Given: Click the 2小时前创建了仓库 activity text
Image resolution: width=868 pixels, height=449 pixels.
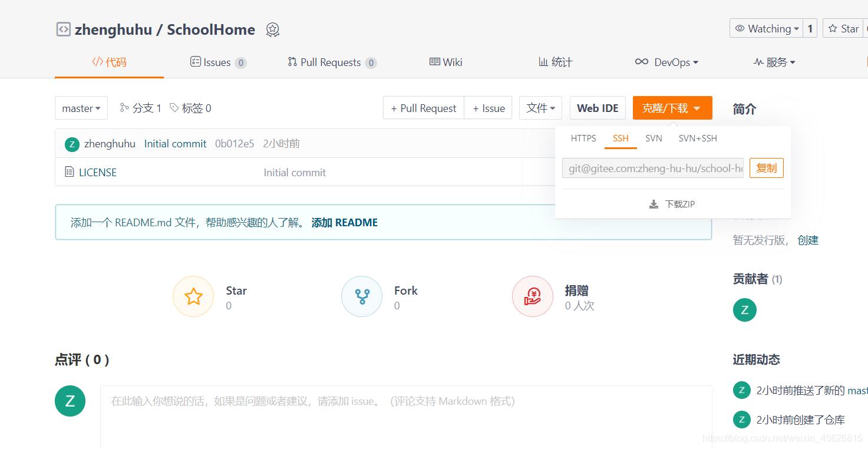Looking at the screenshot, I should pos(801,420).
